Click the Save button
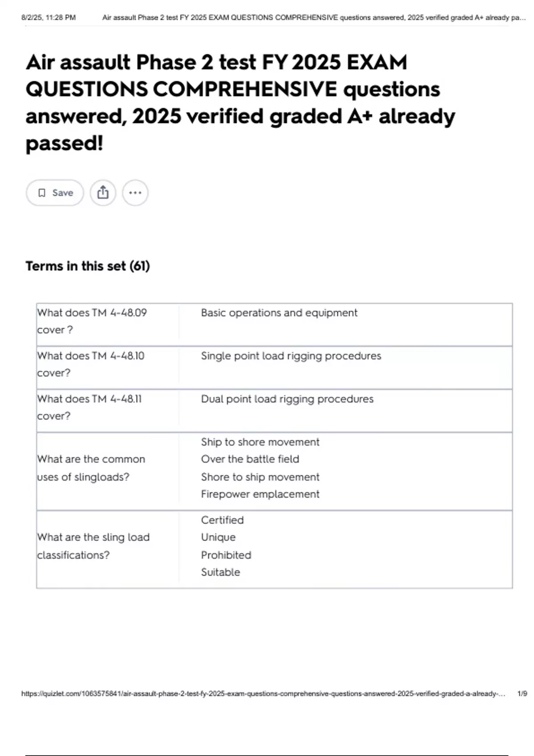Image resolution: width=534 pixels, height=756 pixels. (55, 193)
